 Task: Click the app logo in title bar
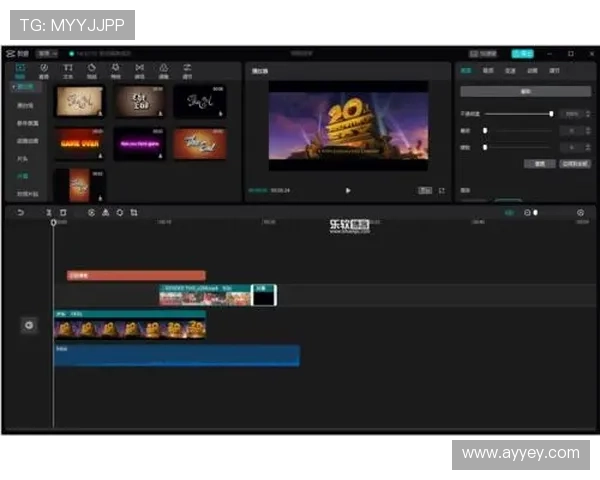coord(10,54)
